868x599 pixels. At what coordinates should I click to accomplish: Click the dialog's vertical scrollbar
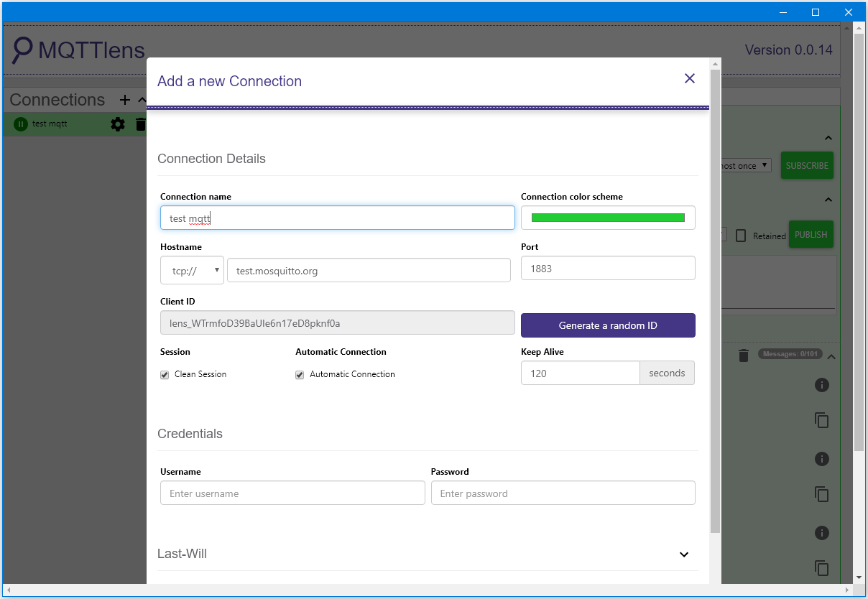(x=715, y=302)
